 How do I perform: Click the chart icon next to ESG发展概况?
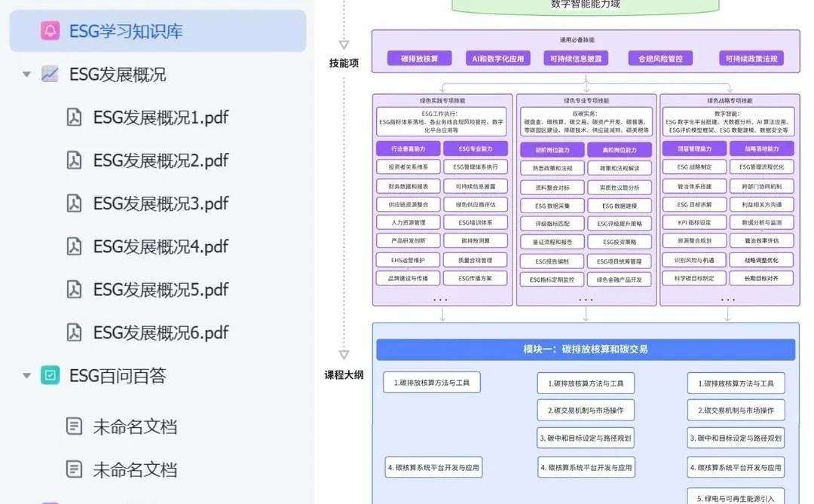coord(49,75)
